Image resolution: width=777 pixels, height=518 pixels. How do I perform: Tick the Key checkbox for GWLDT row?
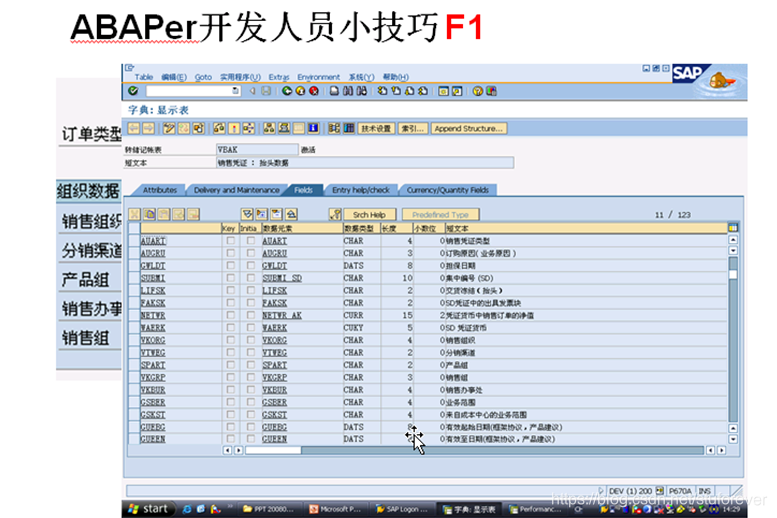[230, 265]
